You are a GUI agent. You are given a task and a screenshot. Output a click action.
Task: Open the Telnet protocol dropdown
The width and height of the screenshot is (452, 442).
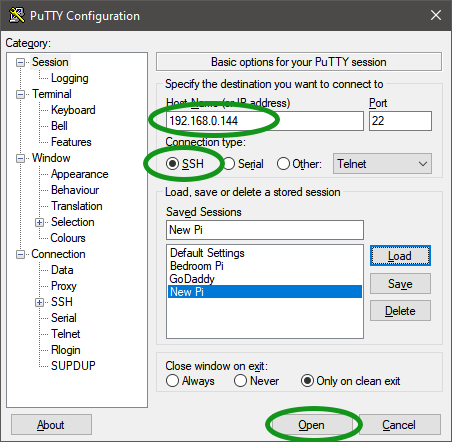pyautogui.click(x=382, y=164)
